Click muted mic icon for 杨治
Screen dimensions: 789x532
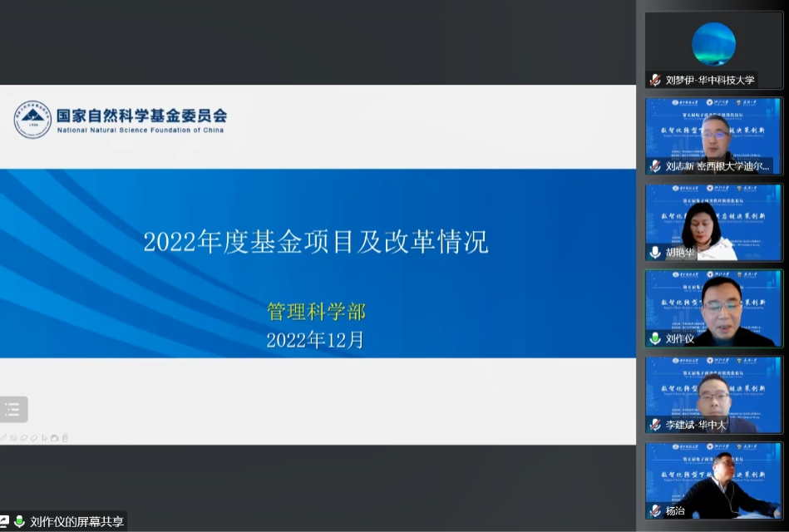point(655,510)
